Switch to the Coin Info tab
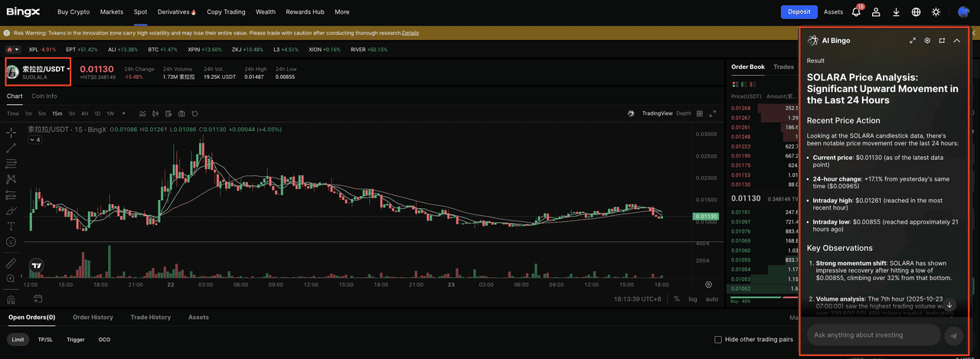 coord(44,96)
